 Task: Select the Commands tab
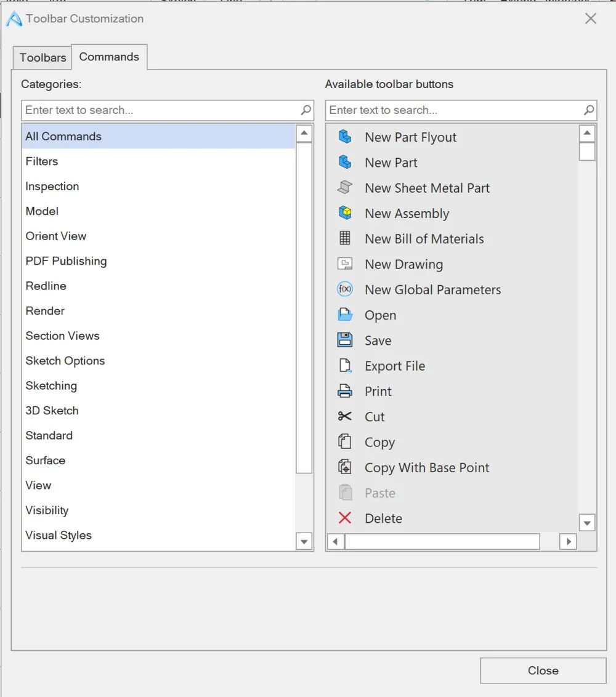point(109,57)
